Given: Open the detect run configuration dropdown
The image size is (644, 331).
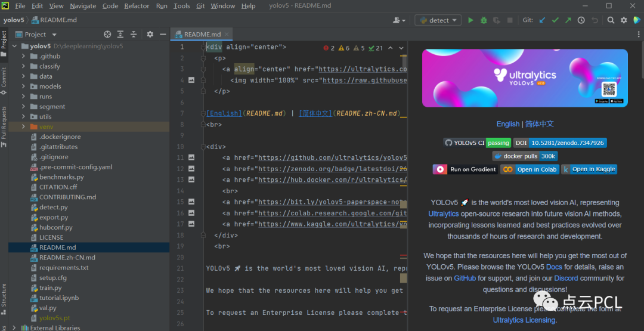Looking at the screenshot, I should tap(438, 20).
